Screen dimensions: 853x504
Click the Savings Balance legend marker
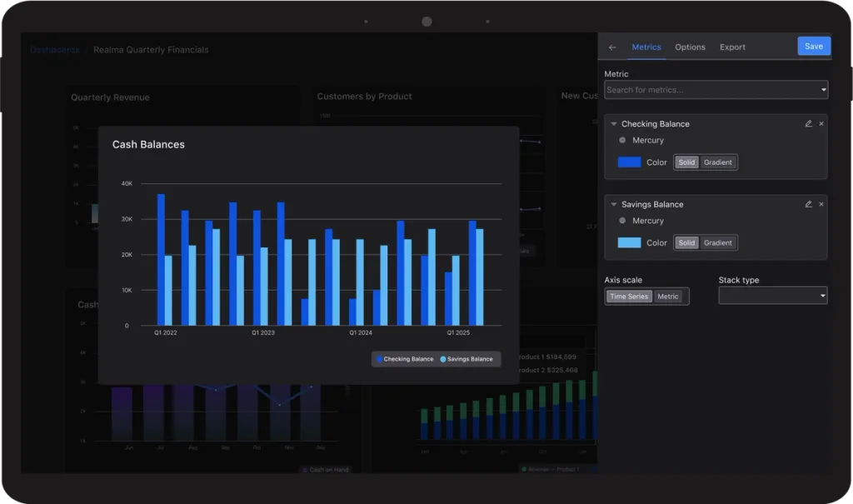click(x=443, y=359)
